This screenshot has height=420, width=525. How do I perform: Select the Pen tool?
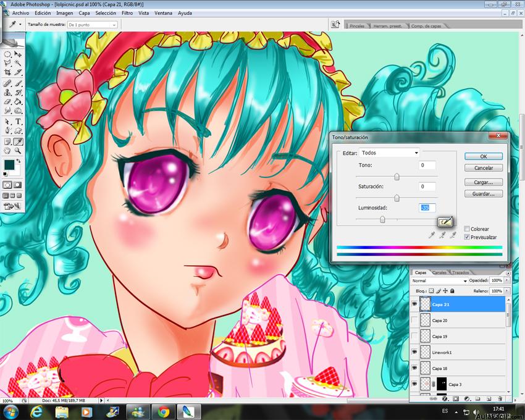click(x=7, y=130)
